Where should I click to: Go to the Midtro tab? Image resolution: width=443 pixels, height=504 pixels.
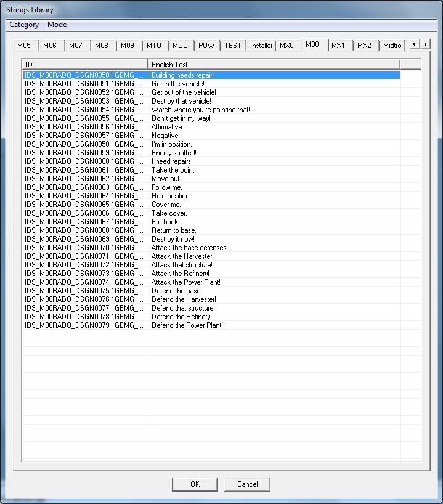click(392, 46)
